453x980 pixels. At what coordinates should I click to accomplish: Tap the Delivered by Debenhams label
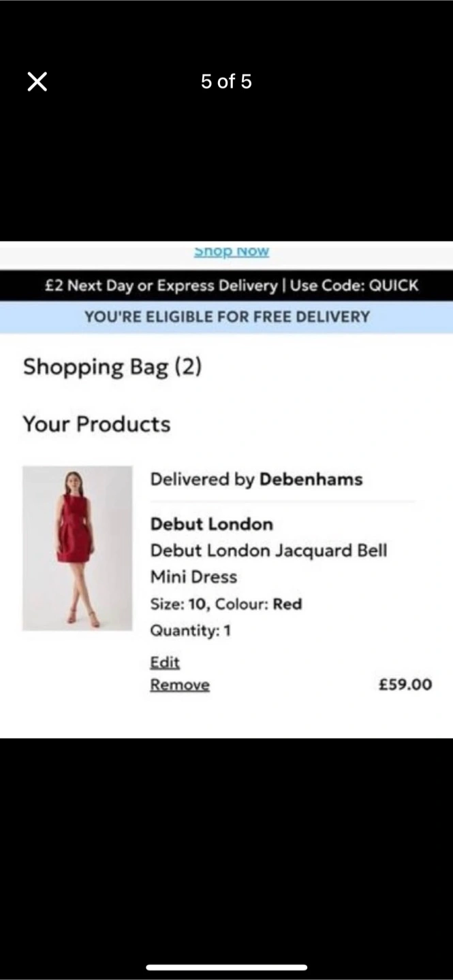pos(256,479)
